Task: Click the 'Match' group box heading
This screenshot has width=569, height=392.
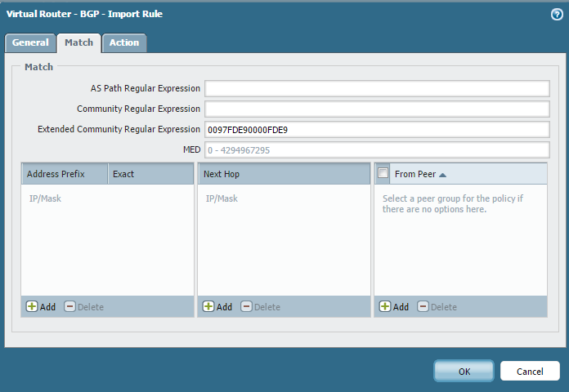Action: pos(38,67)
